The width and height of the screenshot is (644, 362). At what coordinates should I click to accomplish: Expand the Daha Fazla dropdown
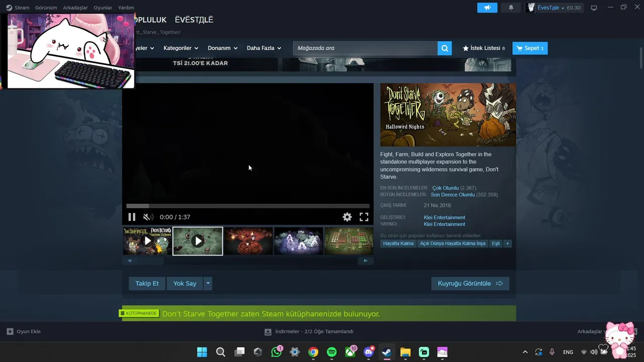(264, 48)
